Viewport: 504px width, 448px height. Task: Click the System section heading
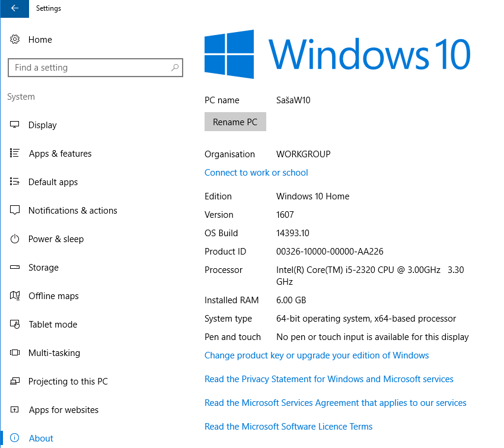[21, 97]
